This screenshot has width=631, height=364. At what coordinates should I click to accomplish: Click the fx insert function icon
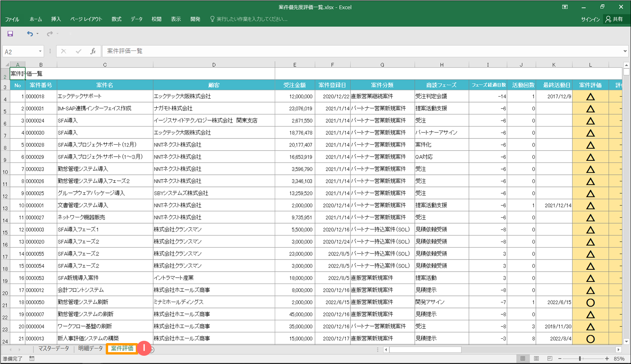93,51
